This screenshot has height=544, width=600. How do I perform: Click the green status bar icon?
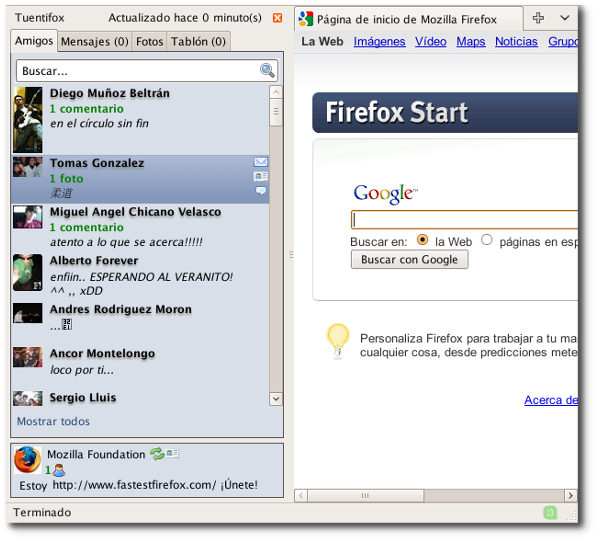pyautogui.click(x=550, y=513)
